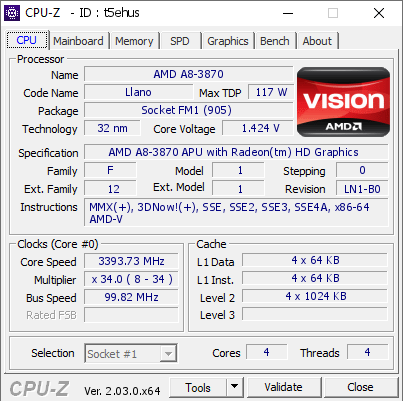
Task: Click the AMD Vision logo
Action: click(x=343, y=102)
